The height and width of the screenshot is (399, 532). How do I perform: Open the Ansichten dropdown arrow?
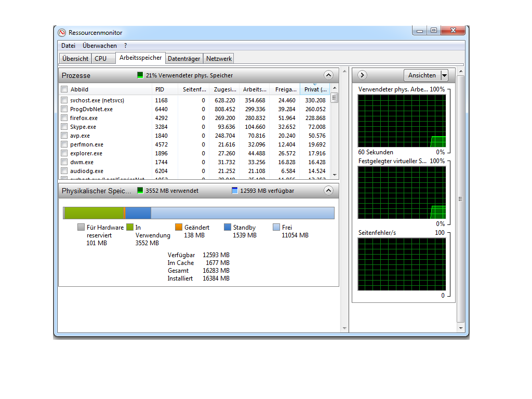pos(444,75)
